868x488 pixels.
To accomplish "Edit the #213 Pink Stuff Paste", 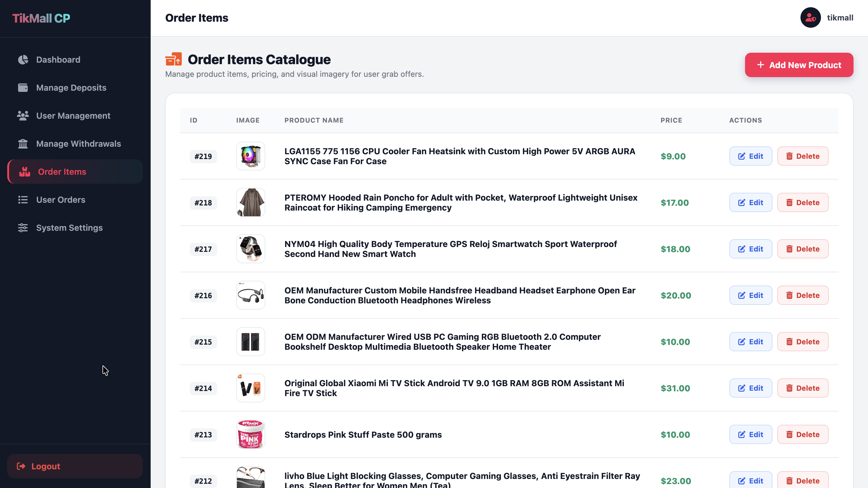I will pos(751,434).
